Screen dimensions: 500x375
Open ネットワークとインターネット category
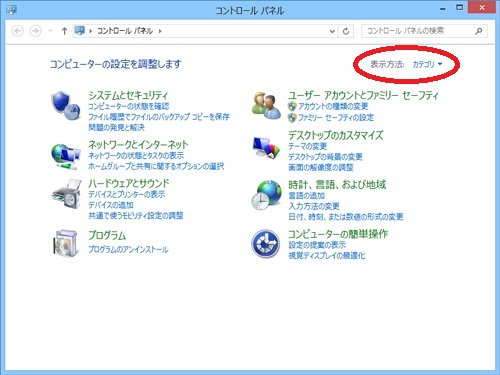[138, 144]
